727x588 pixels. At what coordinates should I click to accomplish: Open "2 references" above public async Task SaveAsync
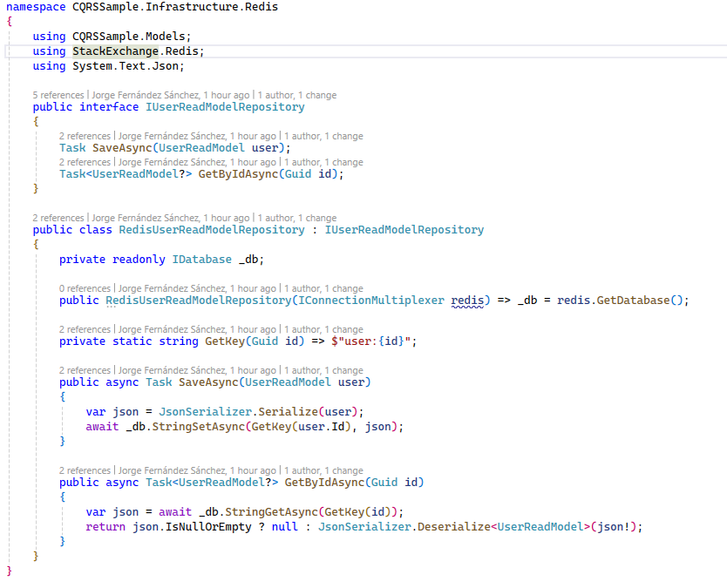(85, 370)
